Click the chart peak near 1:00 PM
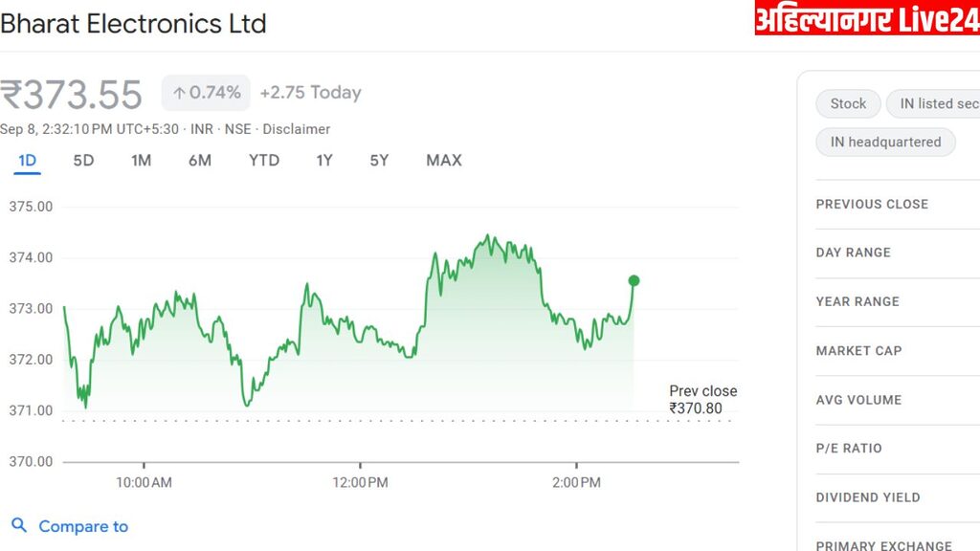The width and height of the screenshot is (980, 551). coord(489,235)
